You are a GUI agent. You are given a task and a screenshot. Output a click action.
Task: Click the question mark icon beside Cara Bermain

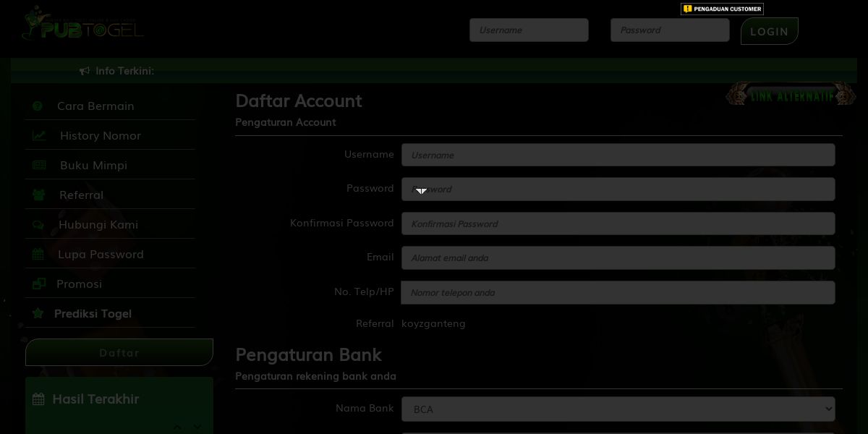click(x=38, y=106)
